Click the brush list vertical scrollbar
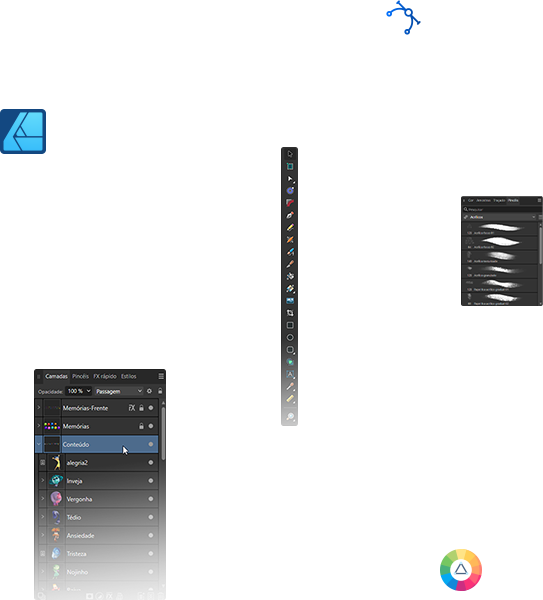 point(540,246)
